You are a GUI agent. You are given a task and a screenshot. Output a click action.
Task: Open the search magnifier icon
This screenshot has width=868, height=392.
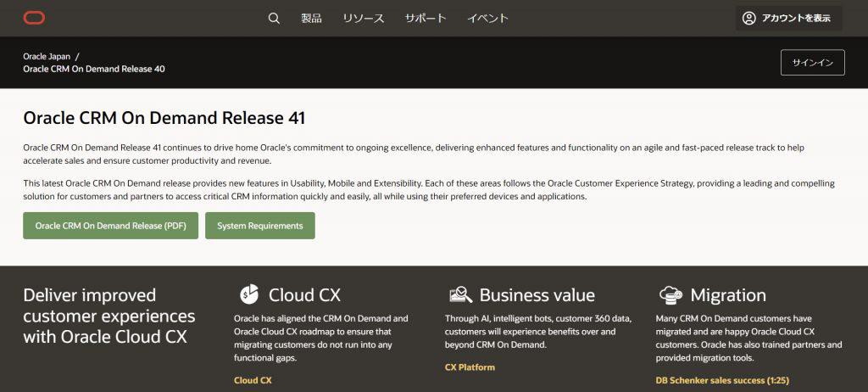coord(274,19)
